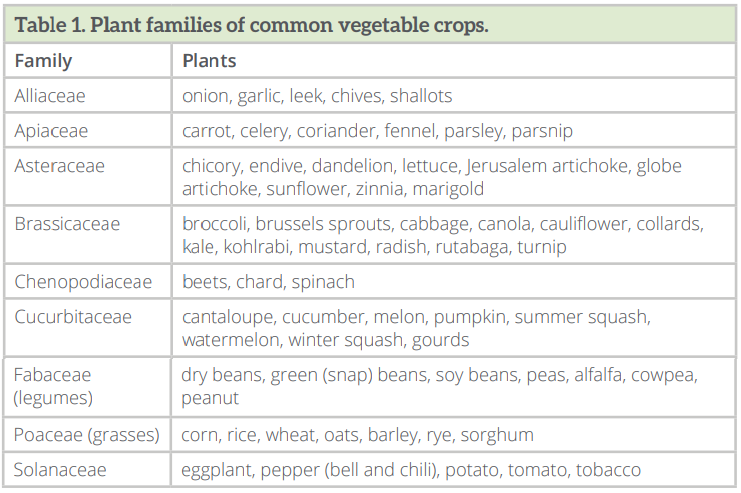Click the word peanut in Fabaceae row
Image resolution: width=741 pixels, height=493 pixels.
click(x=210, y=398)
